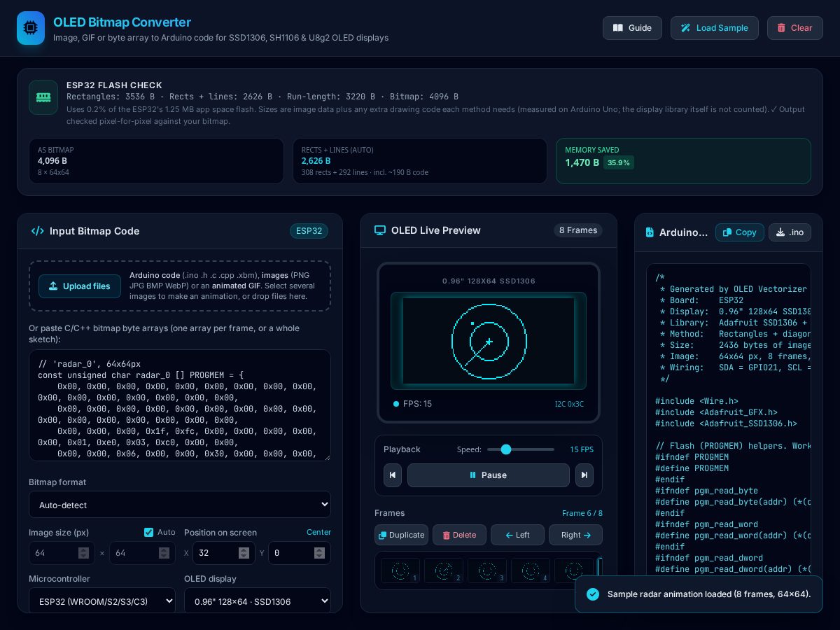This screenshot has width=840, height=630.
Task: Click the AS BITMAP 4,096 B card
Action: pyautogui.click(x=156, y=161)
